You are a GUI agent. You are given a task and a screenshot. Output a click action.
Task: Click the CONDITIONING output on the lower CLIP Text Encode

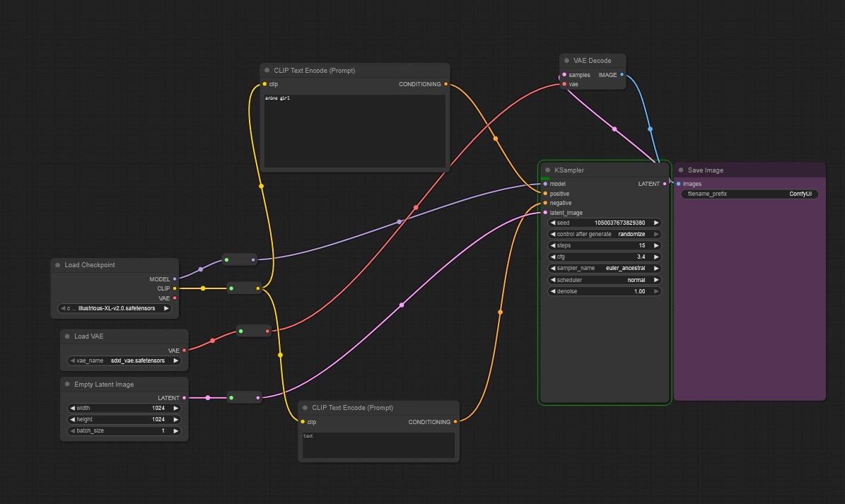[455, 422]
